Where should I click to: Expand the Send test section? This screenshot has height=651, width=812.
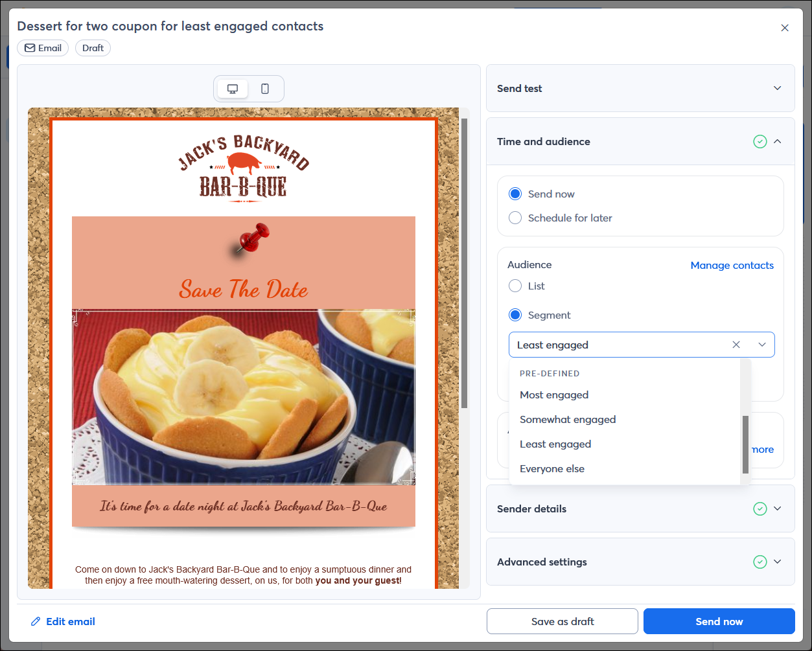point(778,88)
